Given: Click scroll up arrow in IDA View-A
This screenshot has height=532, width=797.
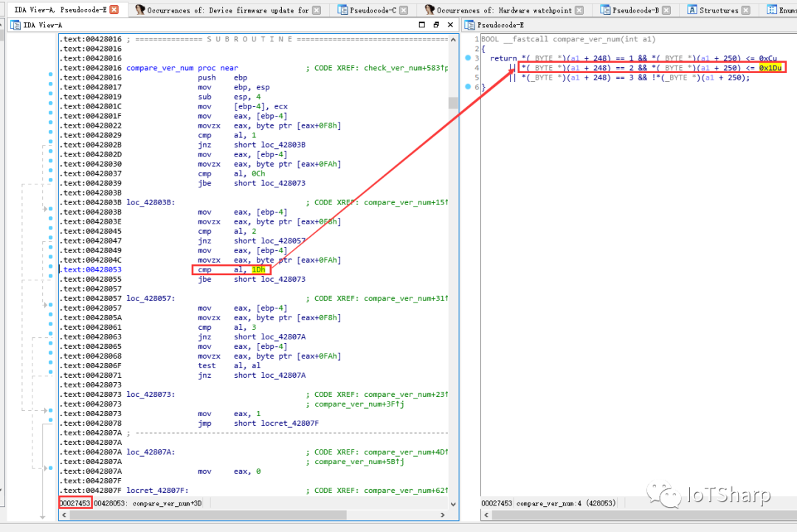Looking at the screenshot, I should 453,38.
